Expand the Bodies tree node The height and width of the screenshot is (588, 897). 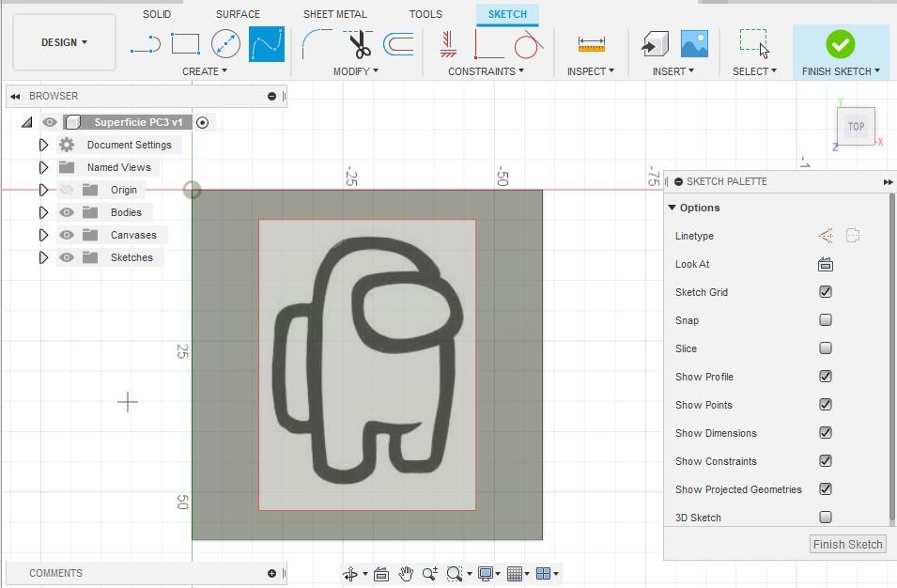[43, 212]
